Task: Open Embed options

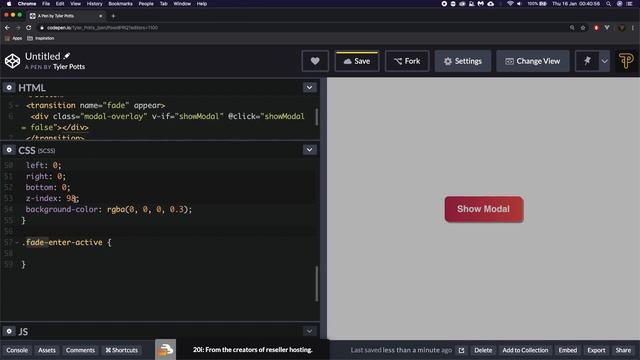Action: [x=568, y=350]
